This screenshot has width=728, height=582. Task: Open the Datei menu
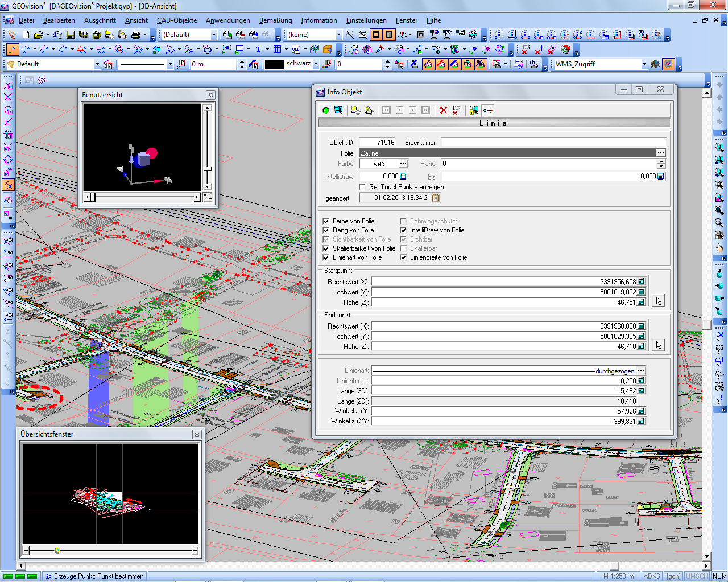coord(26,20)
